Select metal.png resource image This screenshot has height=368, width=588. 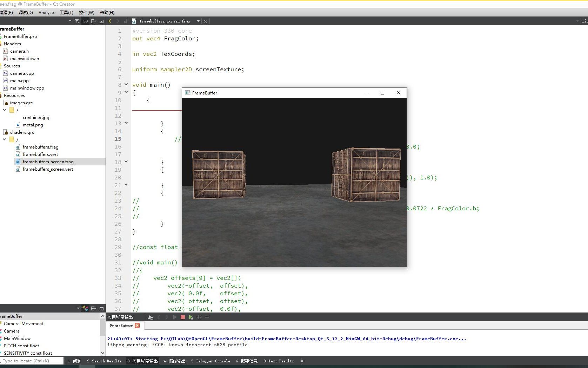[33, 125]
